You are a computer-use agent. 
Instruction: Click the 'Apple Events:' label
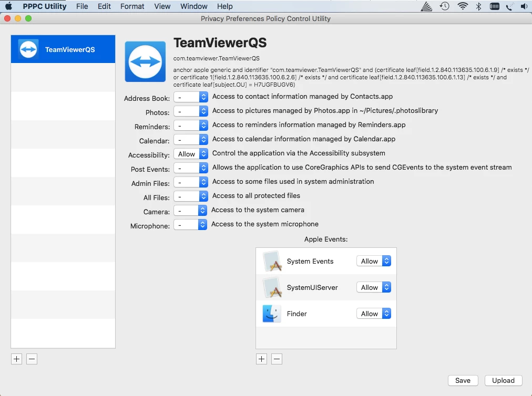coord(326,239)
